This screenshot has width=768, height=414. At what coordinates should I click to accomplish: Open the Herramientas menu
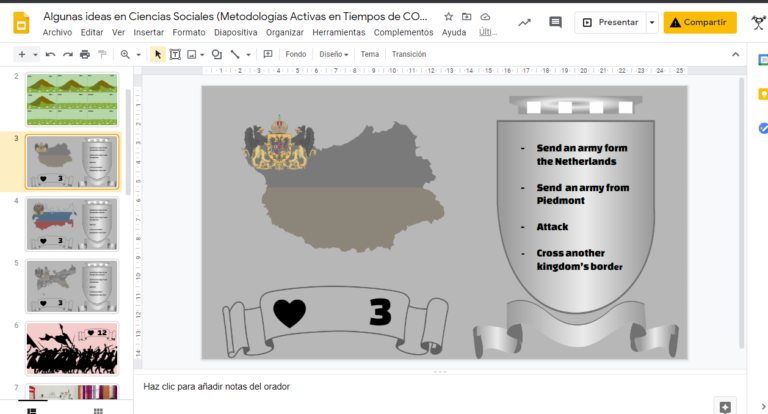[x=339, y=32]
